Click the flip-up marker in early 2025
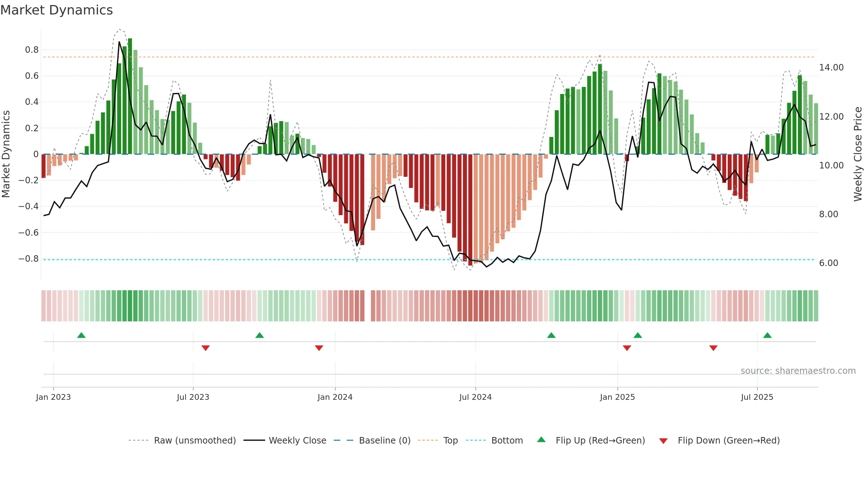Viewport: 868px width, 488px height. coord(638,335)
